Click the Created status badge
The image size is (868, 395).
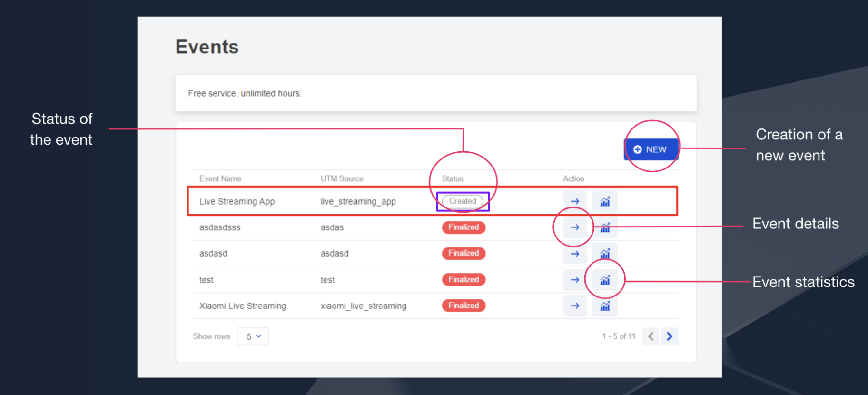pos(463,201)
